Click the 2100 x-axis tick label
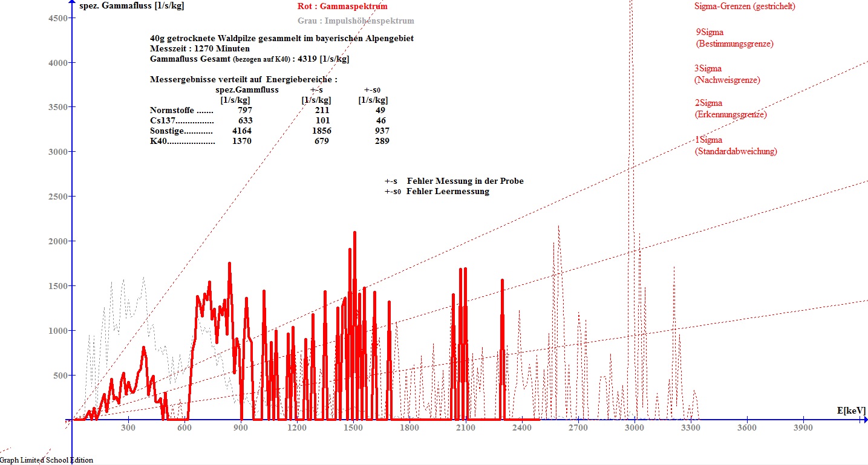868x465 pixels. [466, 428]
